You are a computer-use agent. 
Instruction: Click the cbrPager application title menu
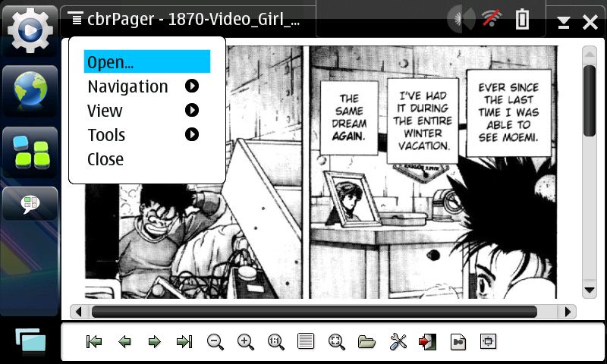[x=184, y=18]
